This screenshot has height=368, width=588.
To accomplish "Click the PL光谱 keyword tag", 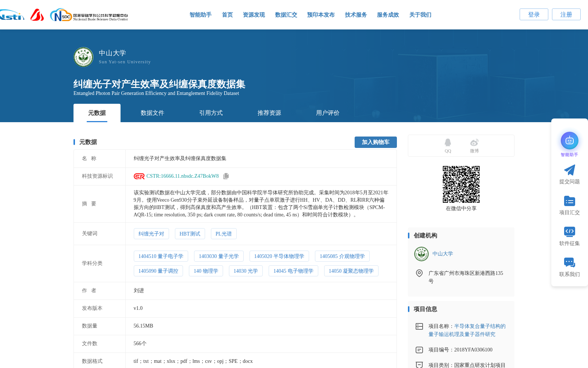I will [223, 234].
